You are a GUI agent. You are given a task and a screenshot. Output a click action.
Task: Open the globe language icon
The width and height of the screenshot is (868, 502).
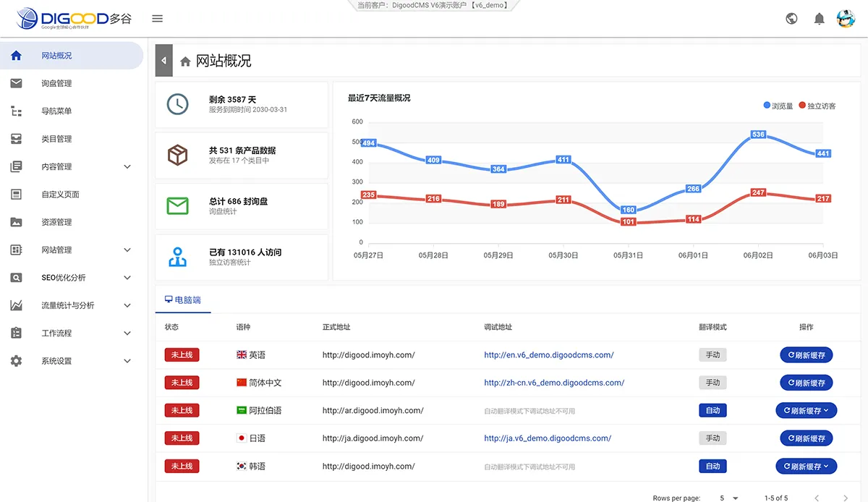tap(791, 19)
